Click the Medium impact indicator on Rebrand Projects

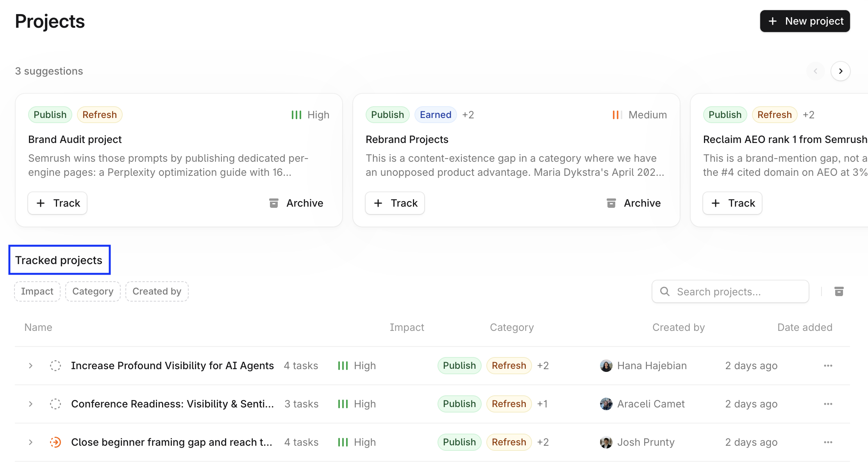[640, 115]
